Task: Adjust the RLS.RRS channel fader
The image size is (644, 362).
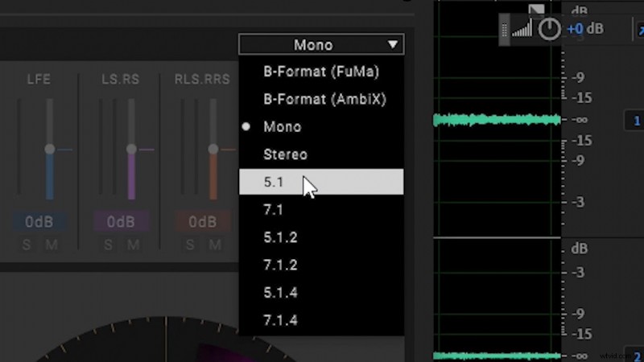Action: click(213, 149)
